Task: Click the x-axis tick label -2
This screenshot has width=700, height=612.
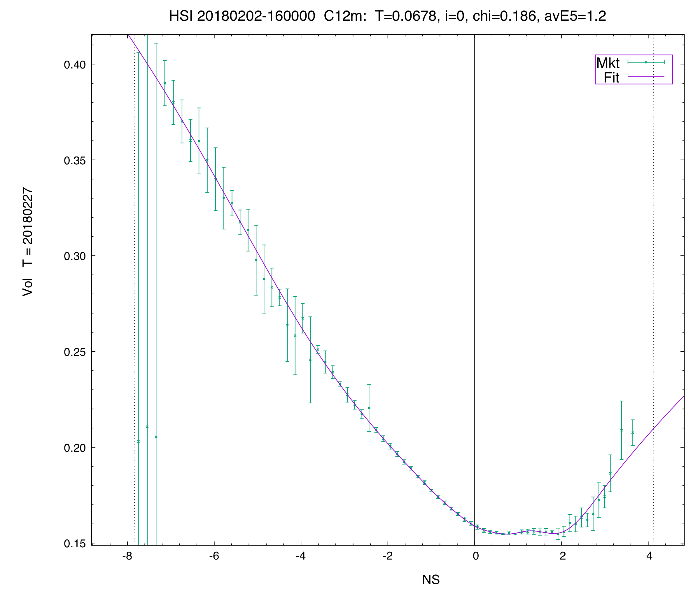Action: (x=388, y=556)
